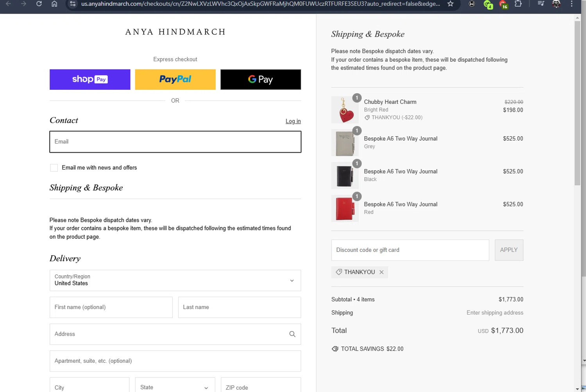Click the THANKYOU (-$22.00) line discount text
This screenshot has height=392, width=586.
[397, 118]
